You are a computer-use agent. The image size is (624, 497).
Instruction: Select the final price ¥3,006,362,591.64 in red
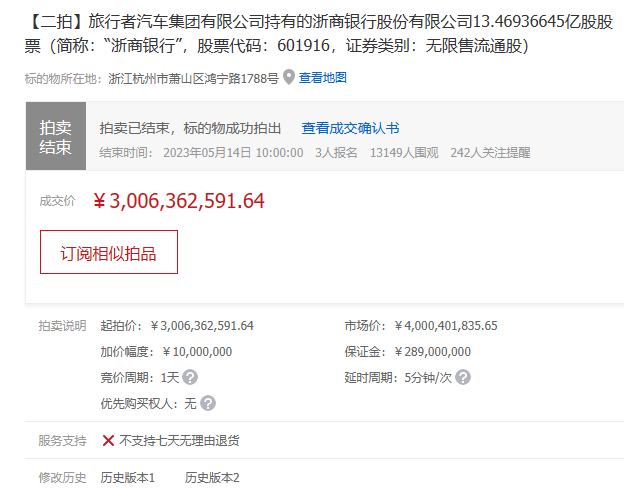tap(179, 201)
